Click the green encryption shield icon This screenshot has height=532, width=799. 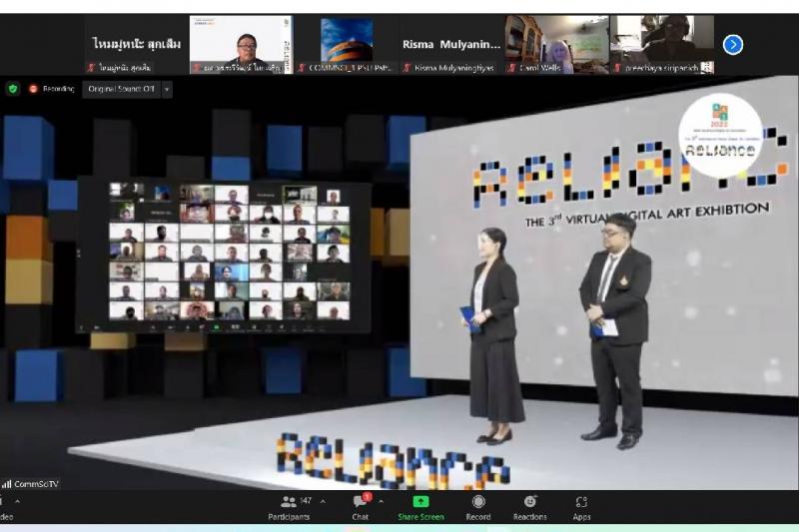[13, 89]
